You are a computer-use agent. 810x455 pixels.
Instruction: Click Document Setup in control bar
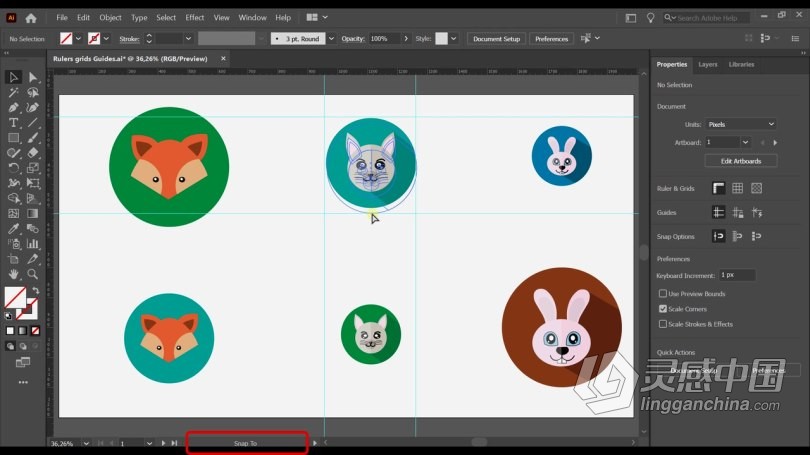click(x=496, y=39)
